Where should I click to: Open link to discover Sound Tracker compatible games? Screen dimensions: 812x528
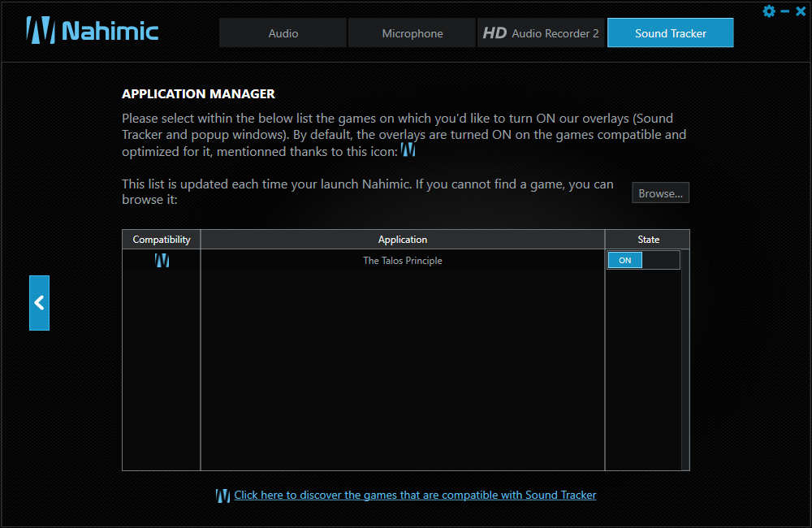415,495
